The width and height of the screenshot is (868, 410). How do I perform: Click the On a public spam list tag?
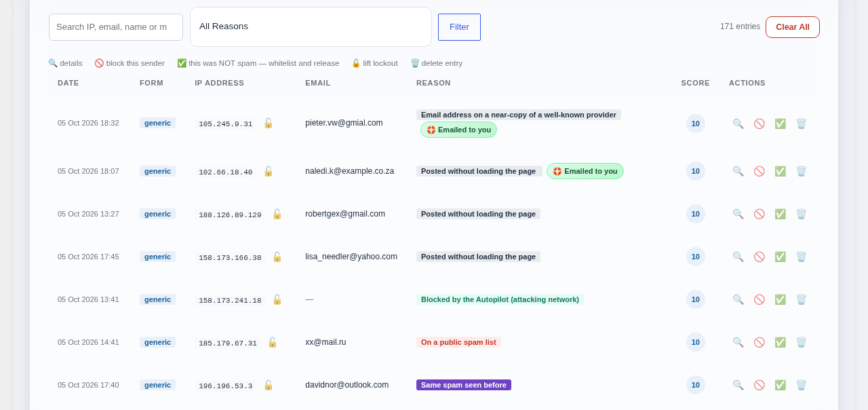click(x=458, y=342)
